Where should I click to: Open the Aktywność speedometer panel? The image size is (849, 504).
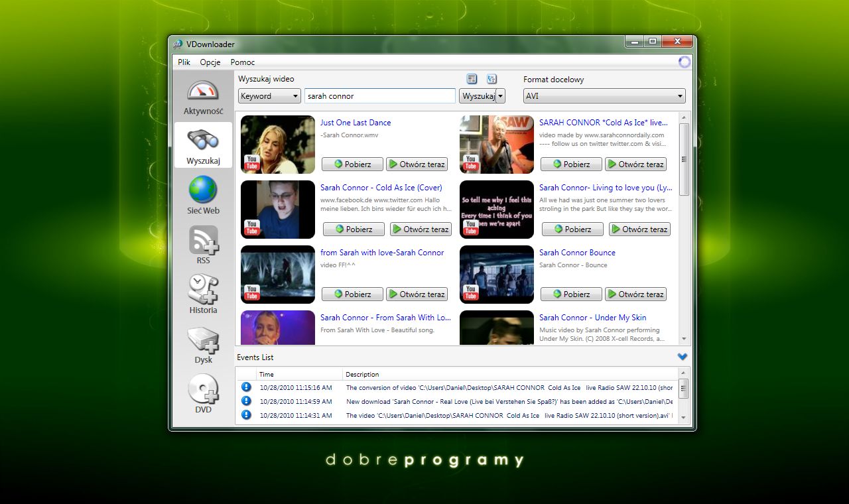203,97
